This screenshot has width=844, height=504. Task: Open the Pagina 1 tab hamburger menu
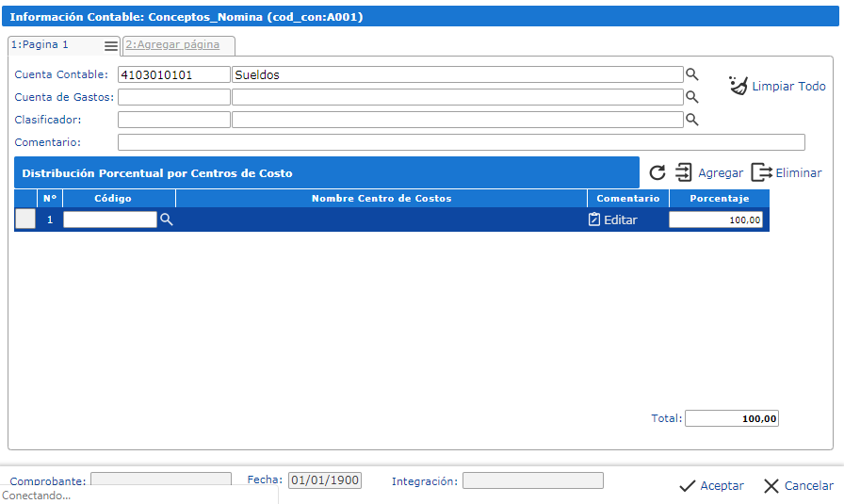pos(111,46)
